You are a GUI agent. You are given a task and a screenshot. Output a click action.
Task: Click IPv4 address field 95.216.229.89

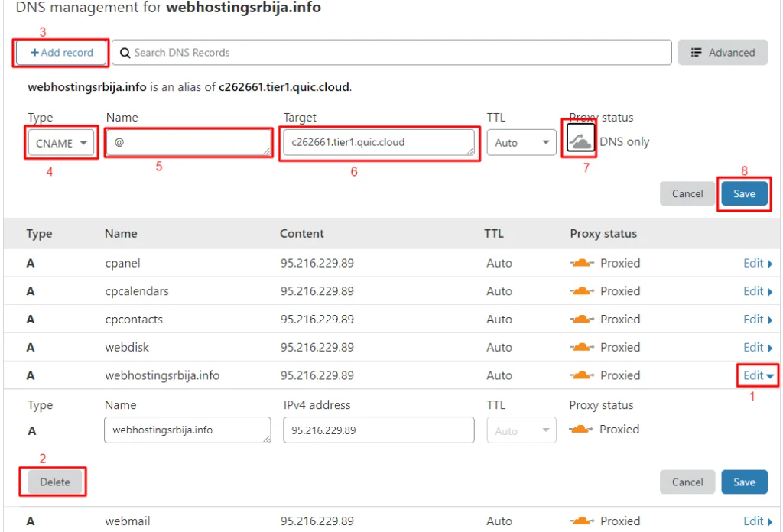coord(379,430)
